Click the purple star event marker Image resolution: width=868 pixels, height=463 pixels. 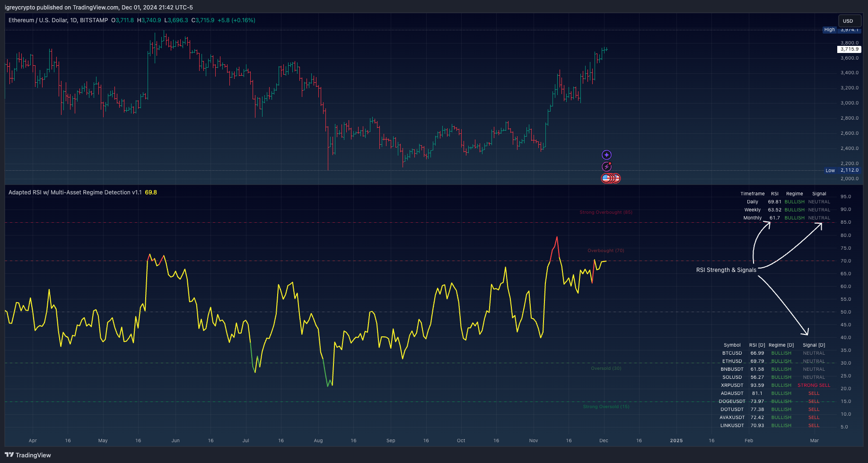[606, 155]
